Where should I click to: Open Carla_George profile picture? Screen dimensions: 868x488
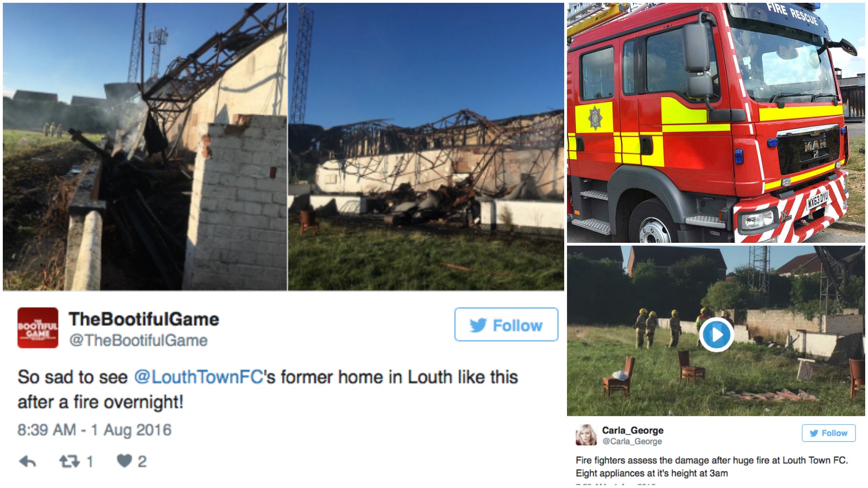586,435
